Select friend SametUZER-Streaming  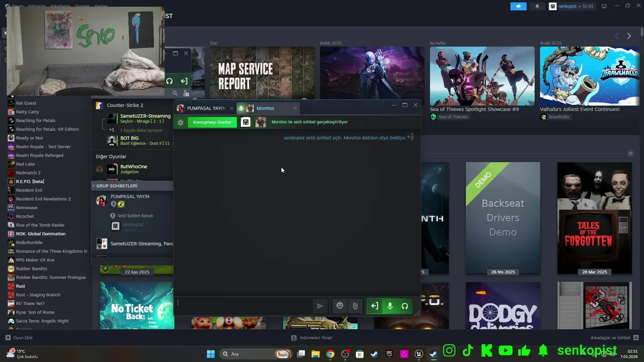pos(138,119)
